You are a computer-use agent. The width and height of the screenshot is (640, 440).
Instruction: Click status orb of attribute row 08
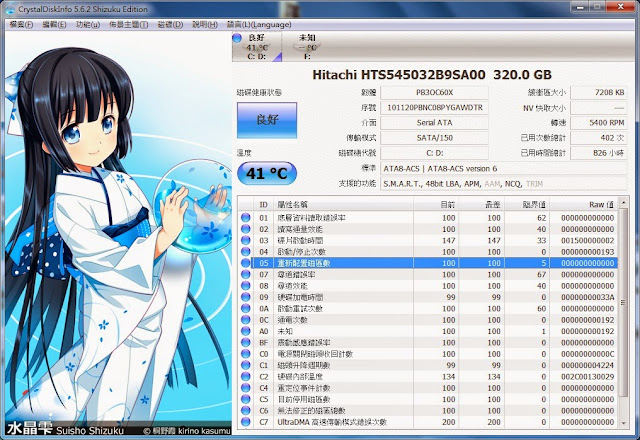[245, 286]
